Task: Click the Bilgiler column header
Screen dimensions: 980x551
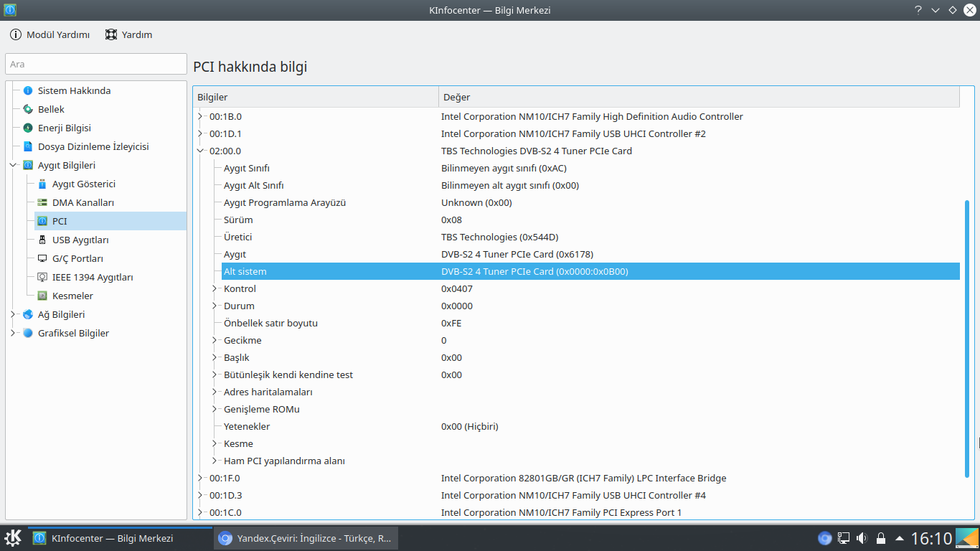Action: [316, 97]
